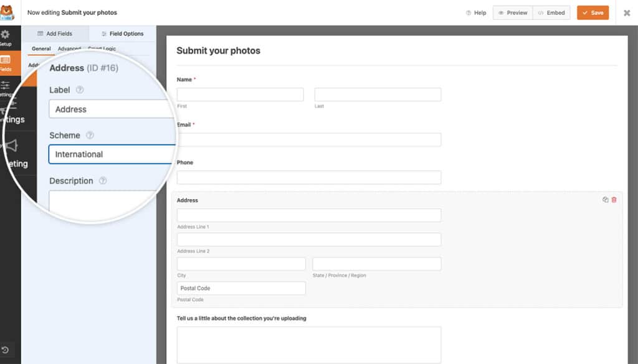This screenshot has width=638, height=364.
Task: Click the Help link in the top bar
Action: pyautogui.click(x=477, y=12)
